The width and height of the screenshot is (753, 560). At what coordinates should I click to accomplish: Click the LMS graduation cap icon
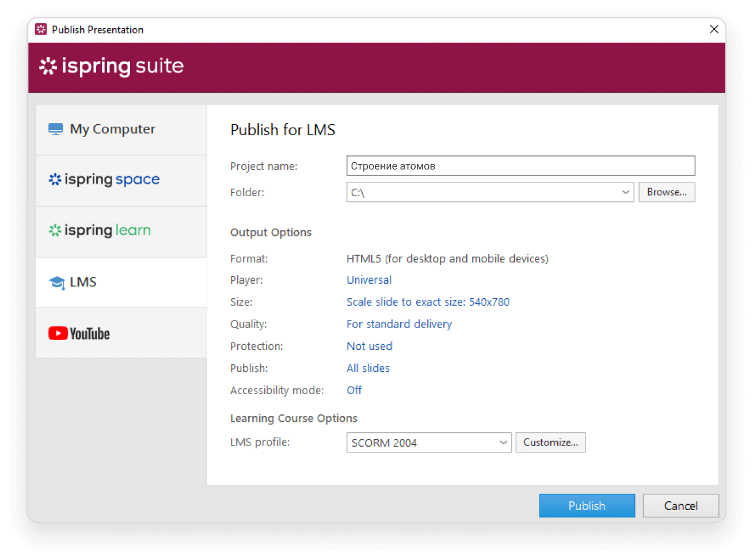[x=57, y=283]
